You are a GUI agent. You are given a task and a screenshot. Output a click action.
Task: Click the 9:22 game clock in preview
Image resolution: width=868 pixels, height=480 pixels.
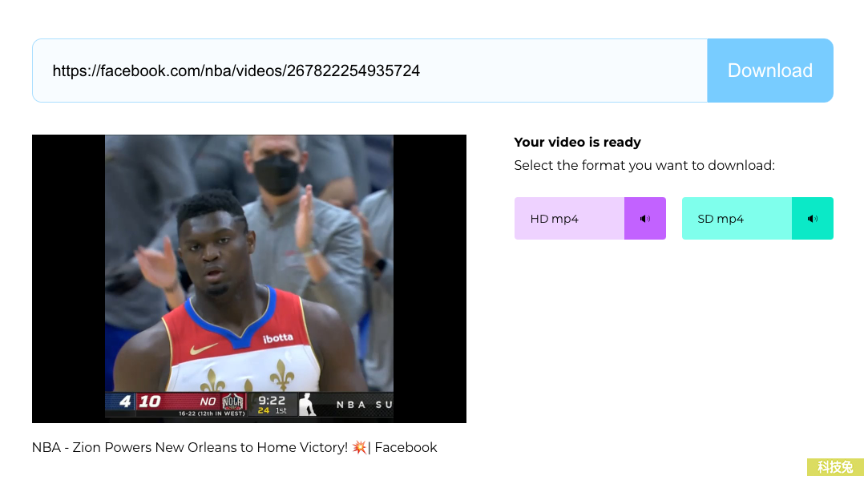[x=272, y=401]
